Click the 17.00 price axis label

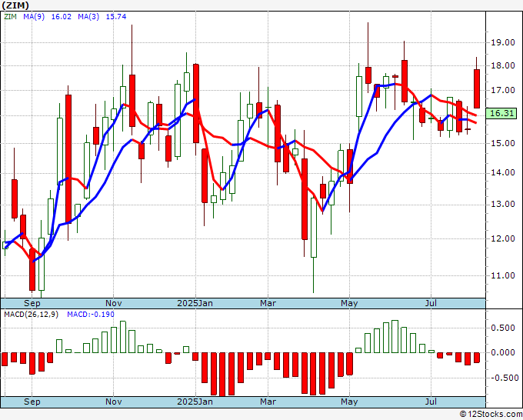(503, 91)
